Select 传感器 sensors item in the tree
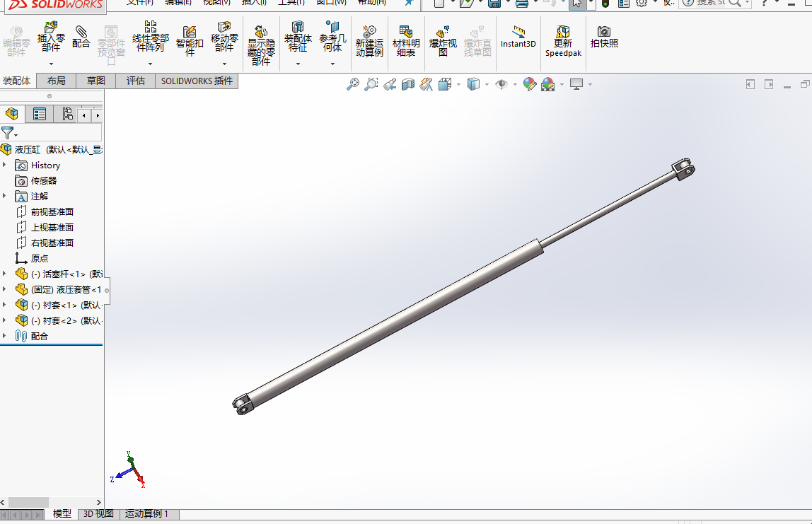The image size is (812, 524). click(44, 181)
